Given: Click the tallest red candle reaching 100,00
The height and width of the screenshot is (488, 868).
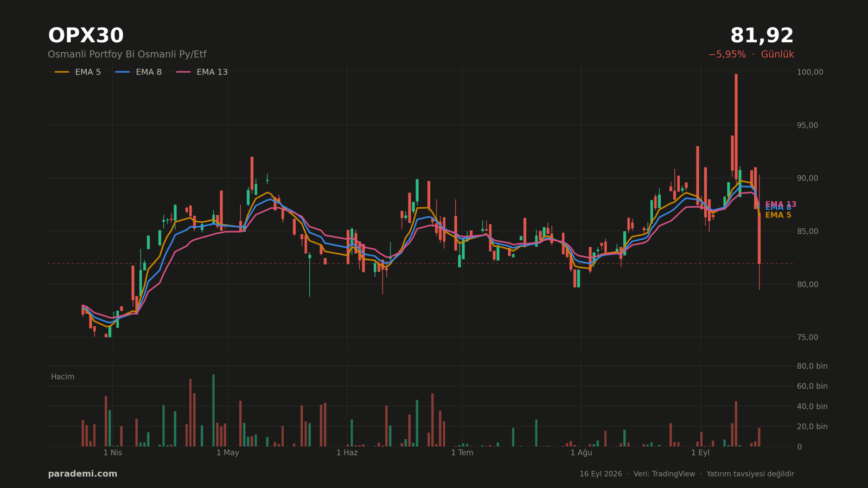Looking at the screenshot, I should tap(736, 126).
